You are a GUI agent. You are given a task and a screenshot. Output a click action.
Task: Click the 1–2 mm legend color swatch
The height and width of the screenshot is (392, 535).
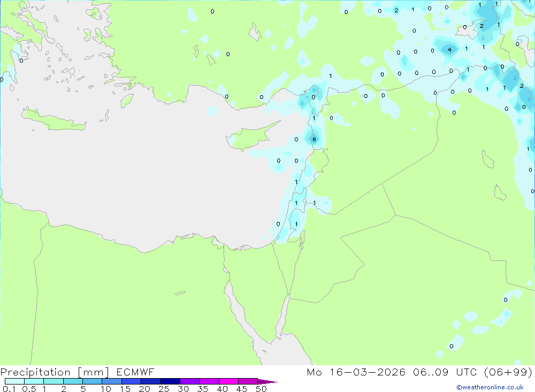click(x=53, y=381)
